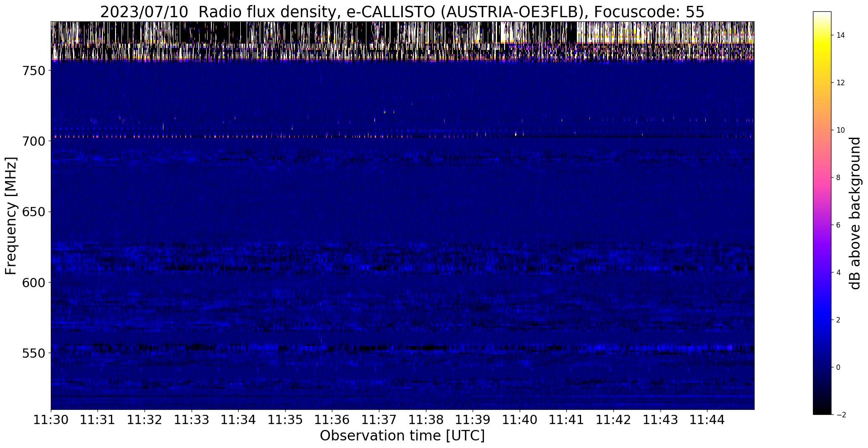Click the 11:39 time tick label
The image size is (868, 448).
pyautogui.click(x=473, y=420)
